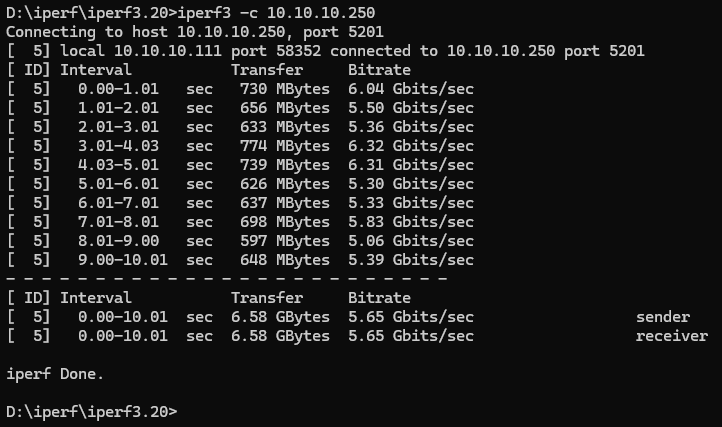Click the 597 MBytes transfer value
Image resolution: width=722 pixels, height=427 pixels.
click(285, 241)
